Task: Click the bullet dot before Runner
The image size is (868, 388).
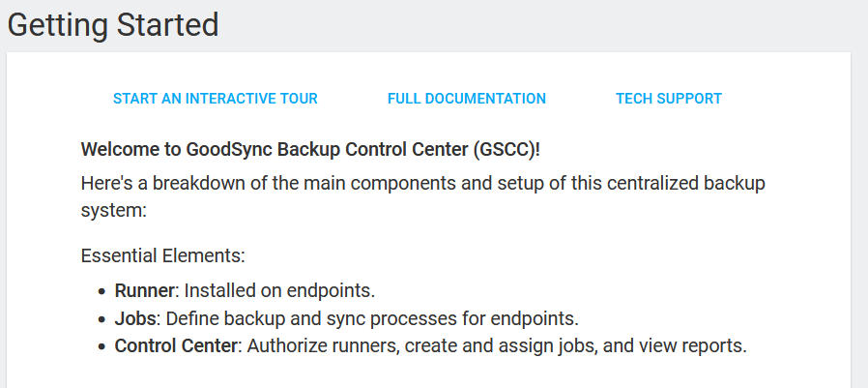Action: pyautogui.click(x=102, y=291)
